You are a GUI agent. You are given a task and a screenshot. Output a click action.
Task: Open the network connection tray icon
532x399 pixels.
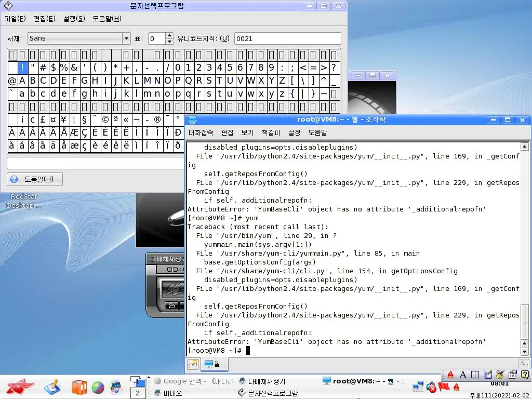click(418, 387)
